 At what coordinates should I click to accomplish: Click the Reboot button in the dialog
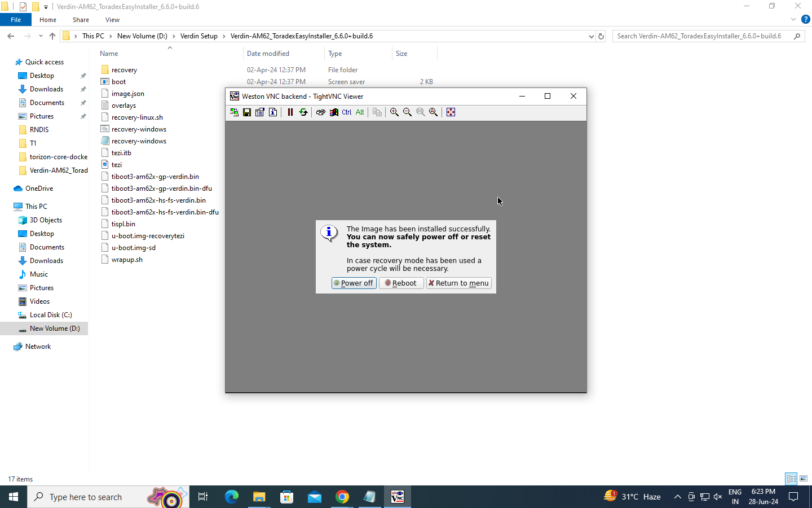click(x=401, y=283)
